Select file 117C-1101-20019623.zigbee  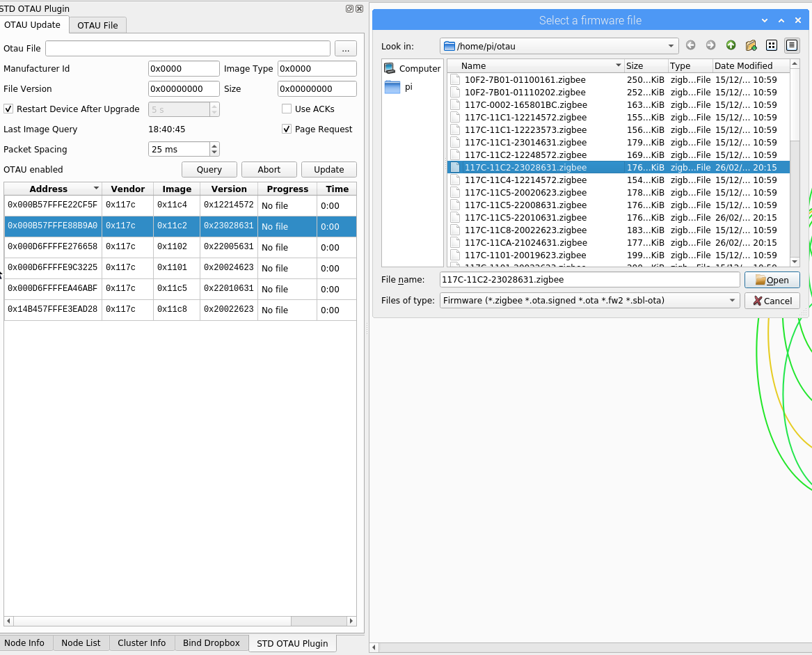(619, 255)
